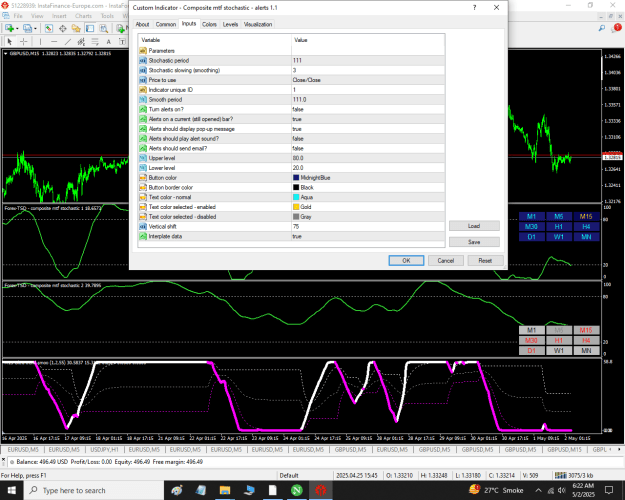Screen dimensions: 625x500
Task: Open the 'Interplate data' true value
Action: 368,236
